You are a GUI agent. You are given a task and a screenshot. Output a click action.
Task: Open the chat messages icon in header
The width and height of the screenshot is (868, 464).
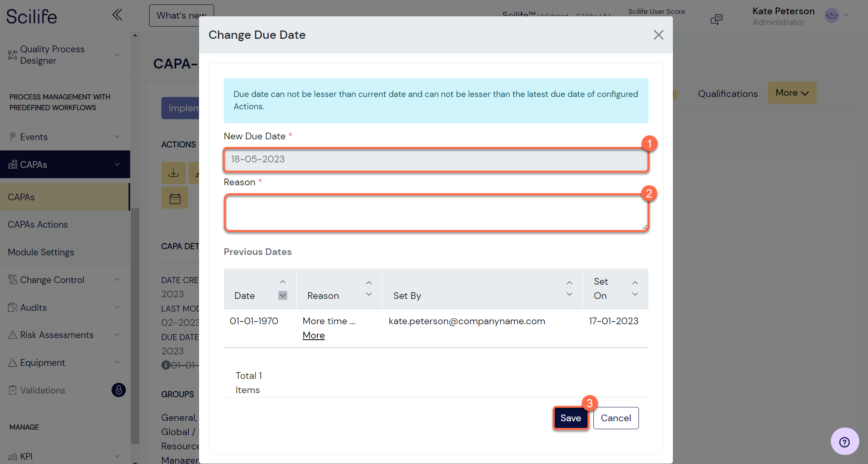716,19
